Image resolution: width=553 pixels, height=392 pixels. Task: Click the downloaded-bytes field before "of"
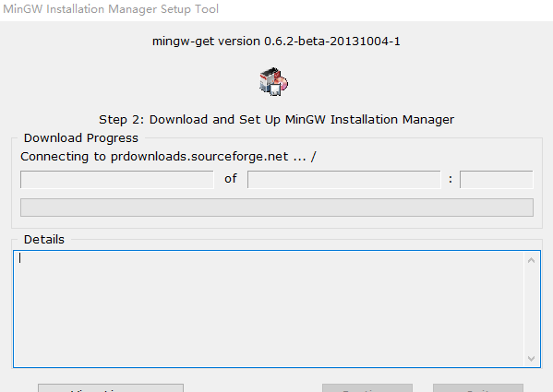click(x=117, y=180)
